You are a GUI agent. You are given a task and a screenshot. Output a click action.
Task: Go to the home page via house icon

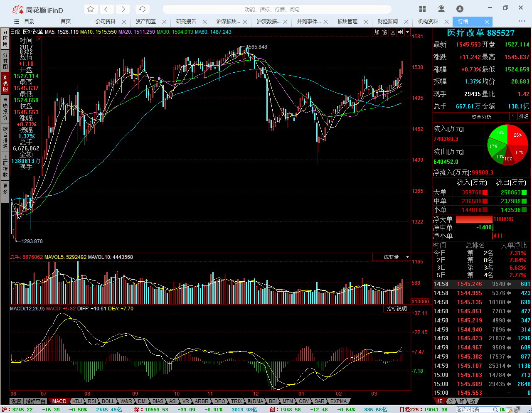point(91,9)
